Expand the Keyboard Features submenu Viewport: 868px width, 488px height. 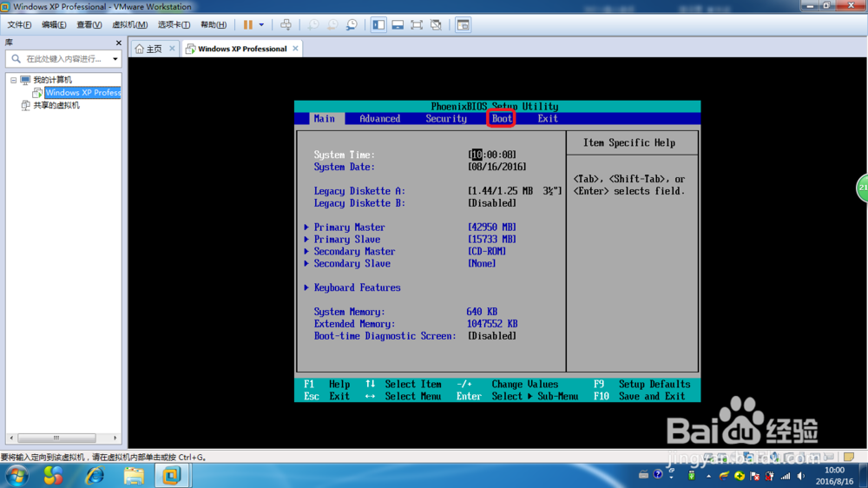point(352,287)
